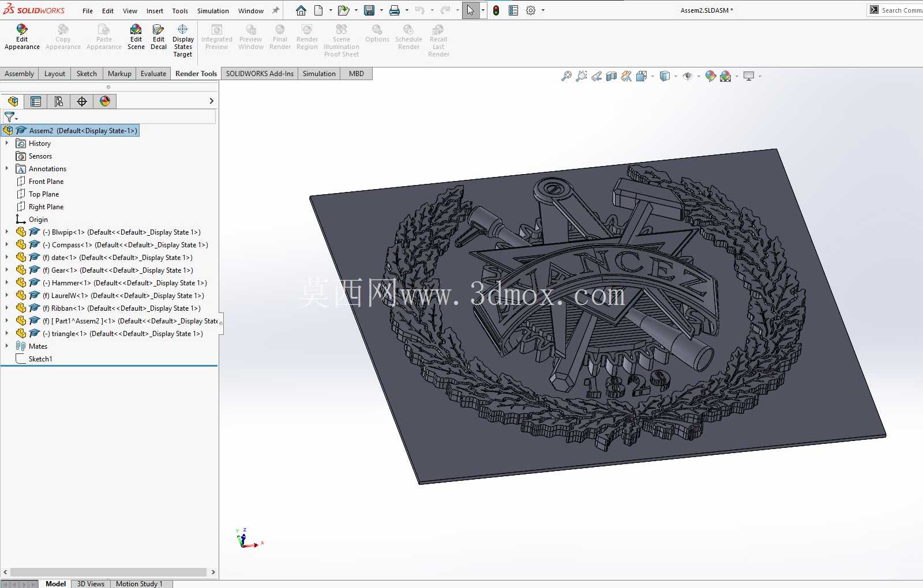Select the Sensors tree item
Screen dimensions: 923x588
pyautogui.click(x=40, y=156)
